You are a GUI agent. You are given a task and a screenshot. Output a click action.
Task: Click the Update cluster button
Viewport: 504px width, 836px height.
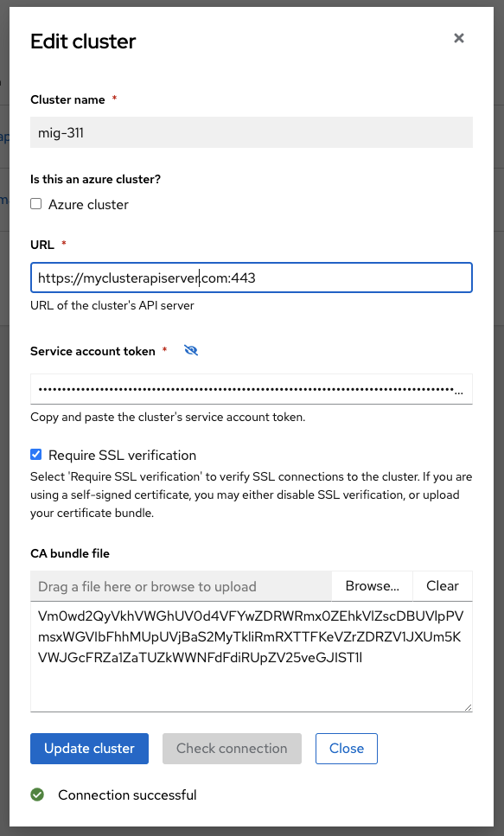tap(89, 749)
